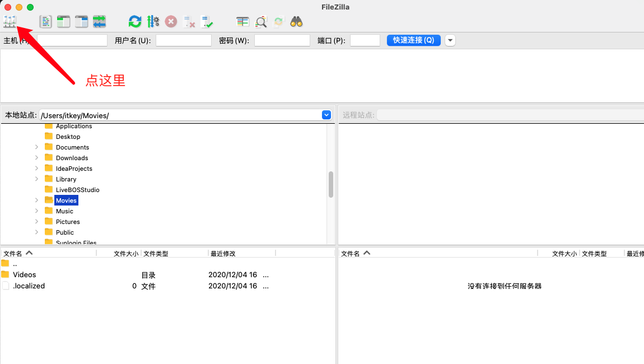The height and width of the screenshot is (364, 644).
Task: Expand the Downloads folder
Action: click(36, 158)
